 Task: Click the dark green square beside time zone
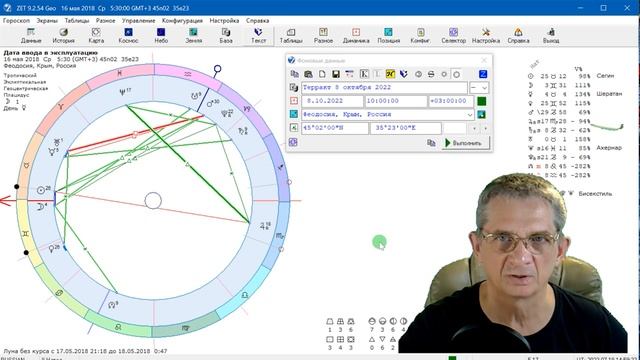pos(482,101)
